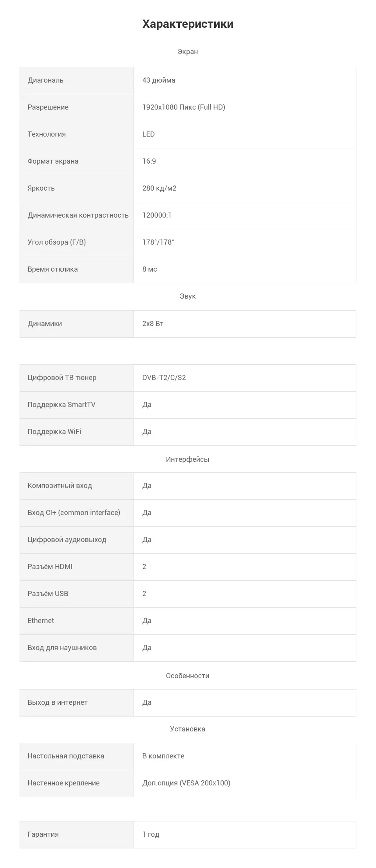376x868 pixels.
Task: Click the Звук section title
Action: [188, 296]
